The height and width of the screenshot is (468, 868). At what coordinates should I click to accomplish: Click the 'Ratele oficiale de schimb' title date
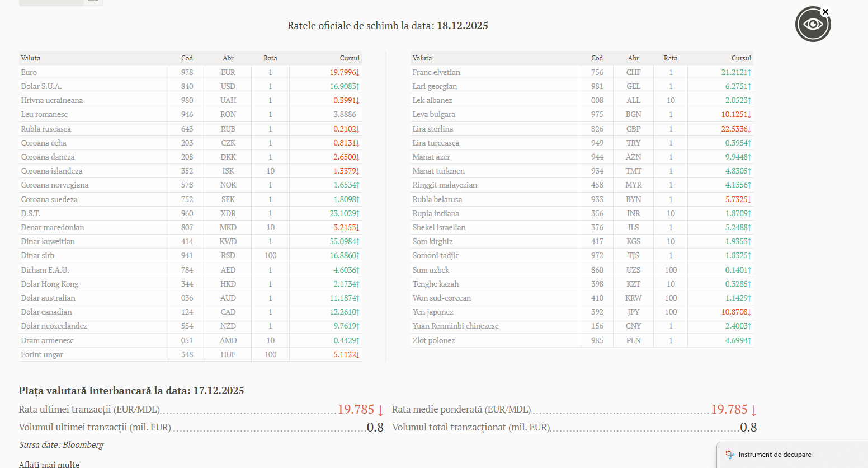coord(462,26)
